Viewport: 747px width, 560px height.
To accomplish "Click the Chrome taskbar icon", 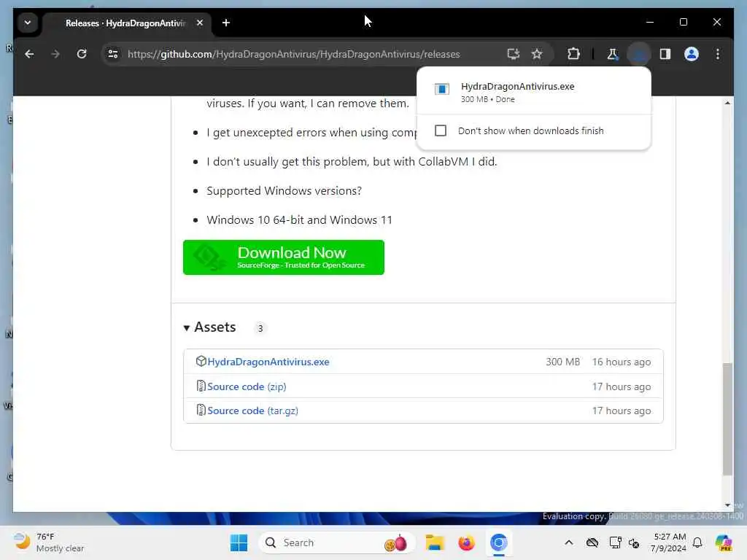I will pos(499,542).
